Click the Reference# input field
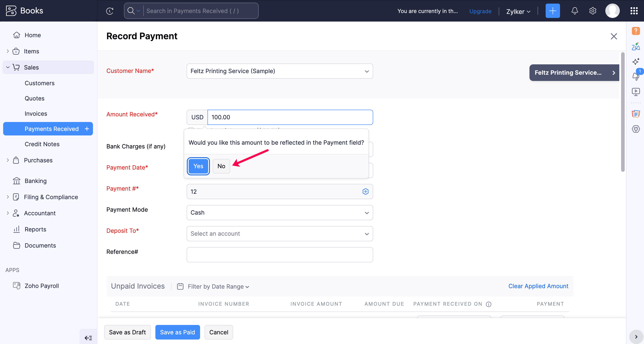 tap(280, 255)
